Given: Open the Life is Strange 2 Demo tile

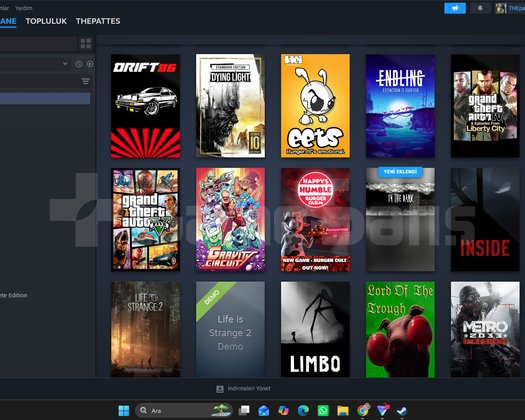Looking at the screenshot, I should [230, 330].
